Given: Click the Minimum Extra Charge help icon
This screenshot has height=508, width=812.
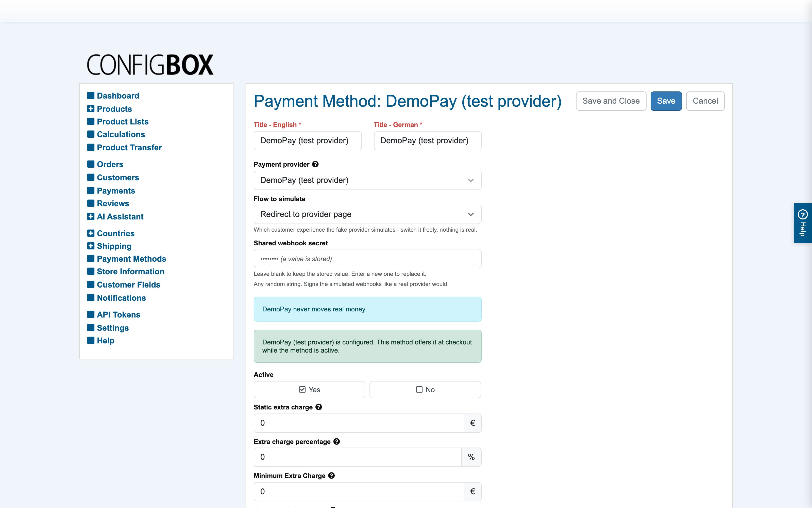Looking at the screenshot, I should click(x=331, y=476).
